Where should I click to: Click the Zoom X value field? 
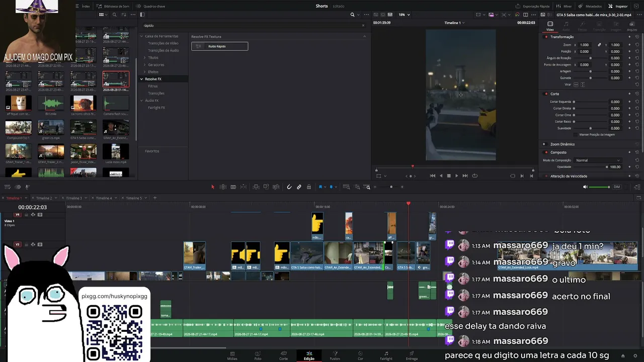coord(584,45)
